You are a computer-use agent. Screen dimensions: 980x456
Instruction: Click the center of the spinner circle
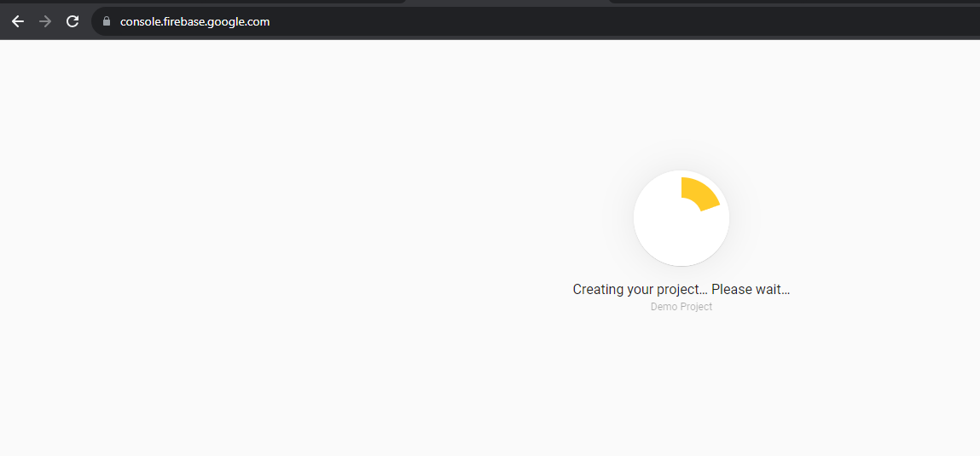click(x=681, y=218)
